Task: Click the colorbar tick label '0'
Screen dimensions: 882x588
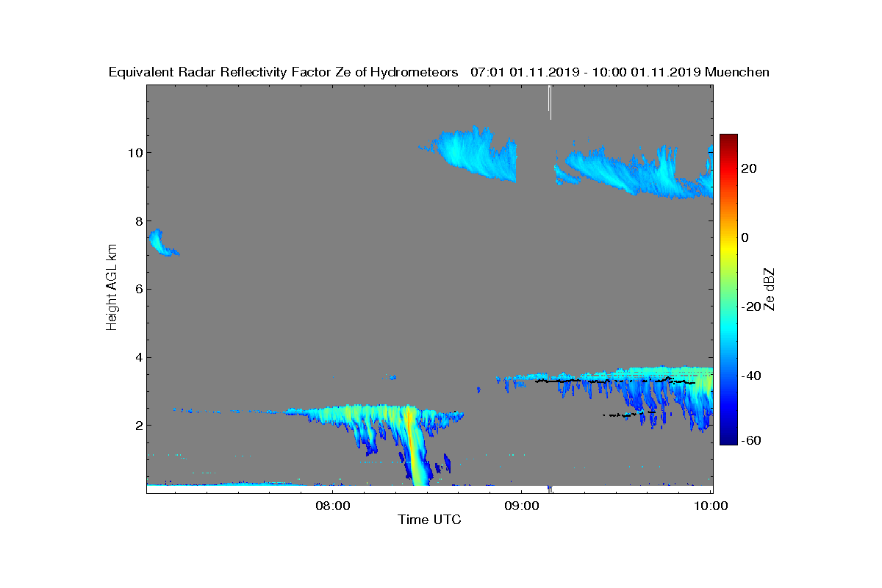Action: (746, 237)
